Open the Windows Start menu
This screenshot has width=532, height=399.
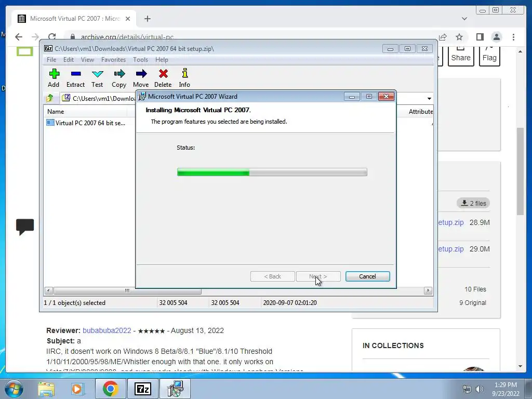pyautogui.click(x=14, y=389)
